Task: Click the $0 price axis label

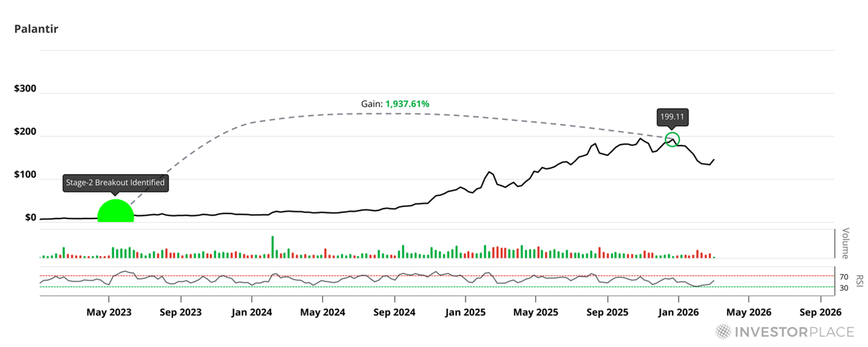Action: (x=30, y=218)
